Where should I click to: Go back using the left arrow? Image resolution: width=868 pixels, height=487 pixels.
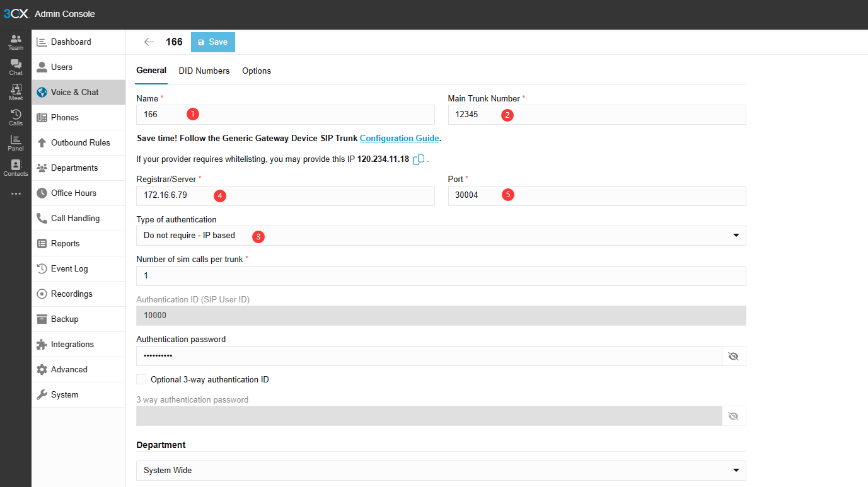click(x=149, y=42)
